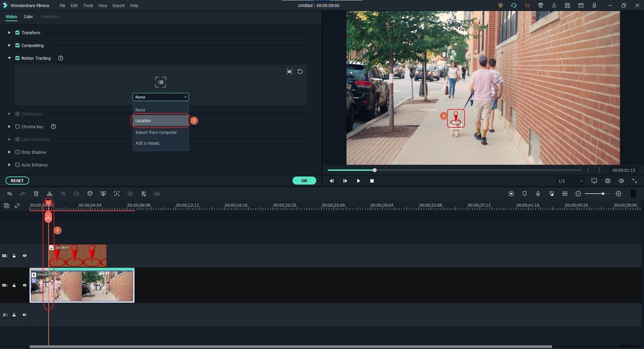Delete the selected clip using trash icon
The height and width of the screenshot is (349, 644).
coord(36,194)
